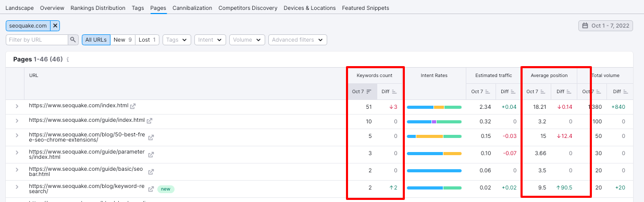Open guide/index.html external link icon
Image resolution: width=644 pixels, height=202 pixels.
click(x=150, y=121)
